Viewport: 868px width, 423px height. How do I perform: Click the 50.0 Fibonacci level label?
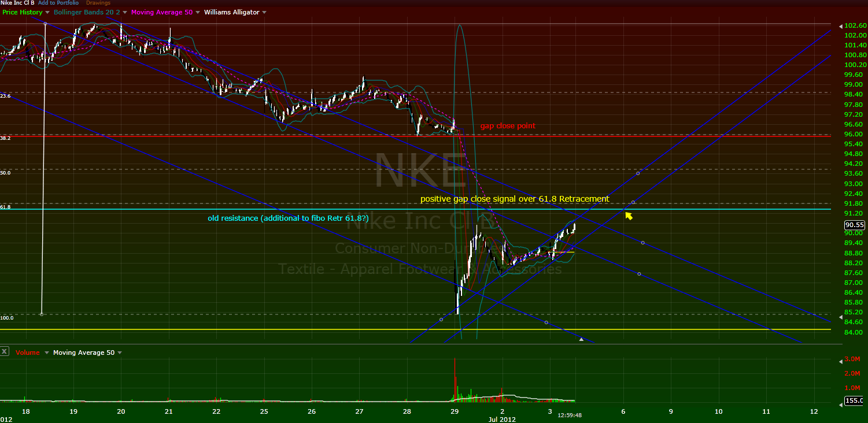click(x=5, y=172)
